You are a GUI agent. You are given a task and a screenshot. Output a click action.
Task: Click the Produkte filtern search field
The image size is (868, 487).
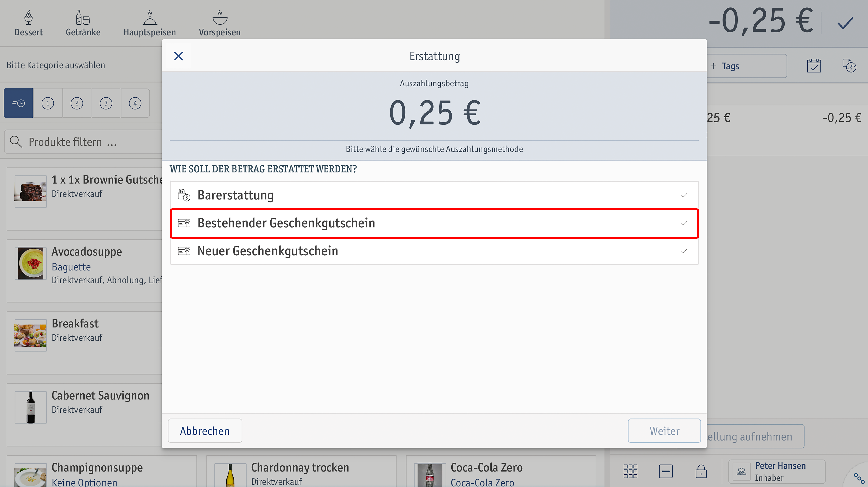pos(83,142)
